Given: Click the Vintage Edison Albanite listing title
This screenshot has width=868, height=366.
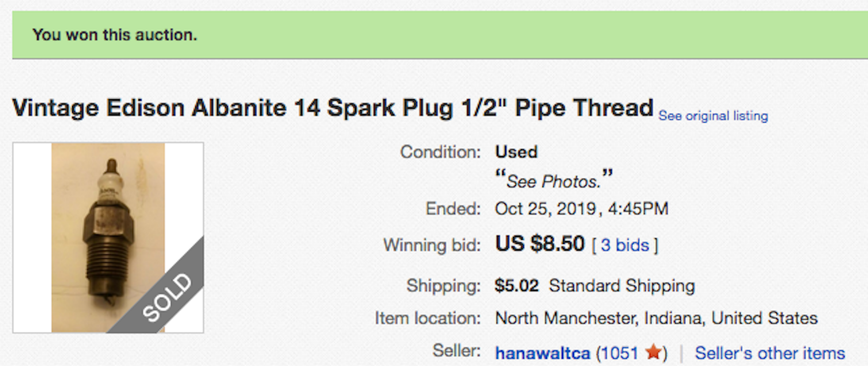Looking at the screenshot, I should (332, 108).
